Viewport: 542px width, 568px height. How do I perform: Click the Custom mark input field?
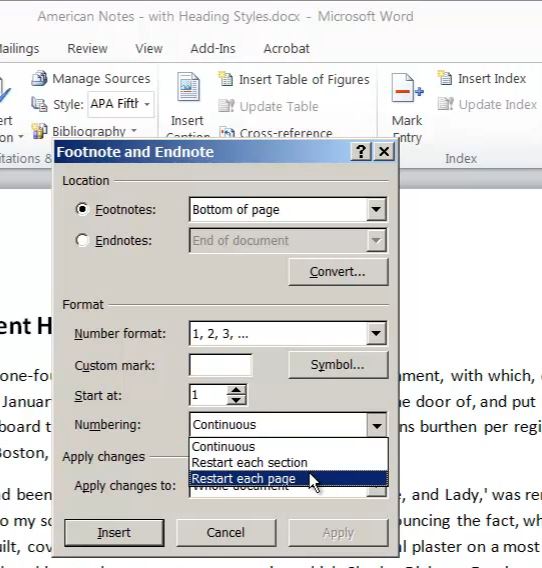[x=220, y=365]
